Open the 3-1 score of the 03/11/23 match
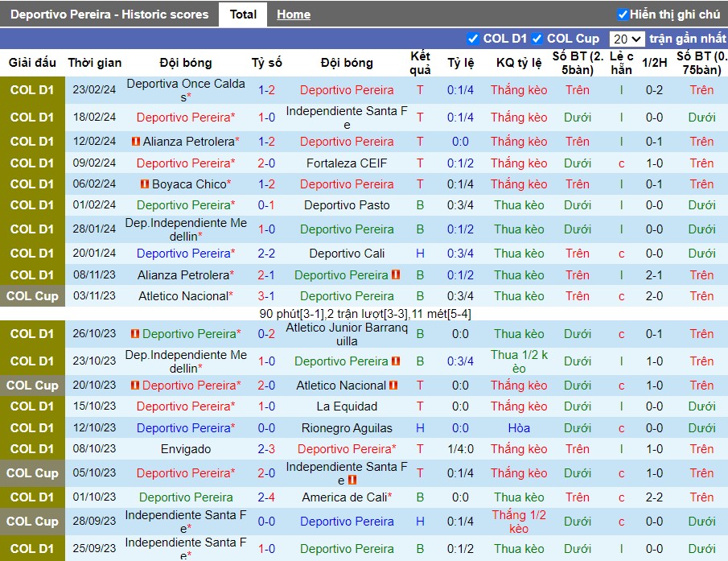The image size is (728, 561). click(x=266, y=296)
